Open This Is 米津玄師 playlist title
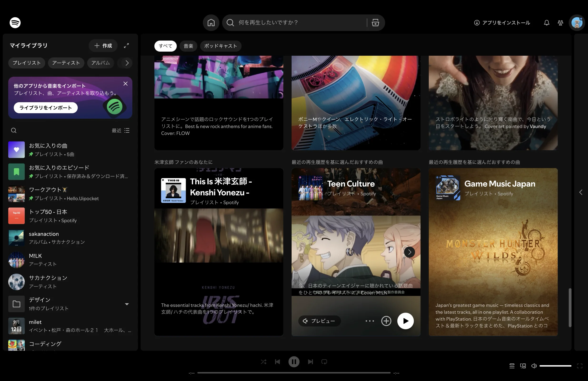 [221, 187]
